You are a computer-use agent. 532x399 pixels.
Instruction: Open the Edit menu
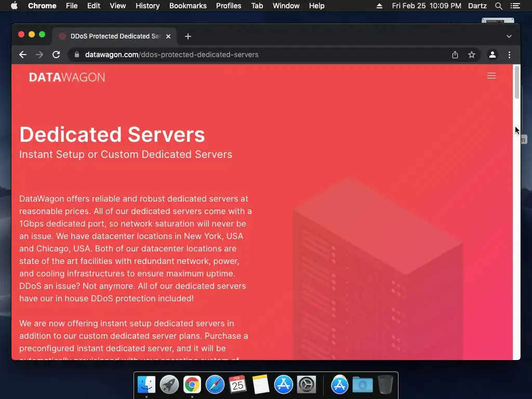click(x=94, y=6)
